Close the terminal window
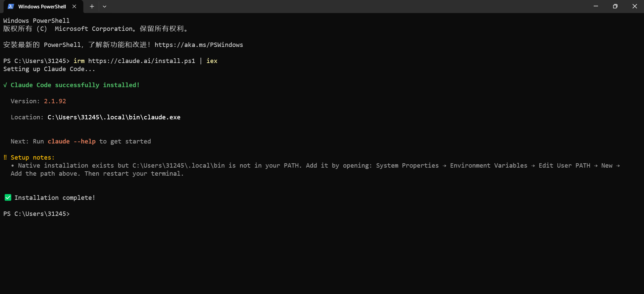644x294 pixels. (634, 6)
